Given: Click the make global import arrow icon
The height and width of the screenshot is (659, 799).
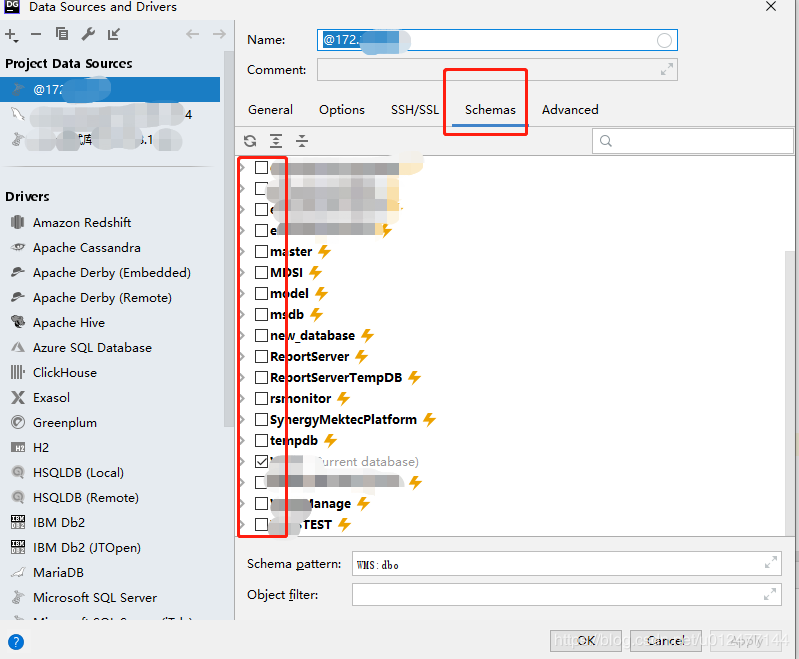Looking at the screenshot, I should click(114, 34).
